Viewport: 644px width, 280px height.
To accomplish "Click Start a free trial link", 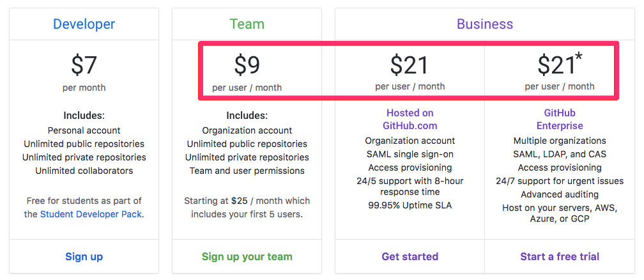I will [x=560, y=256].
